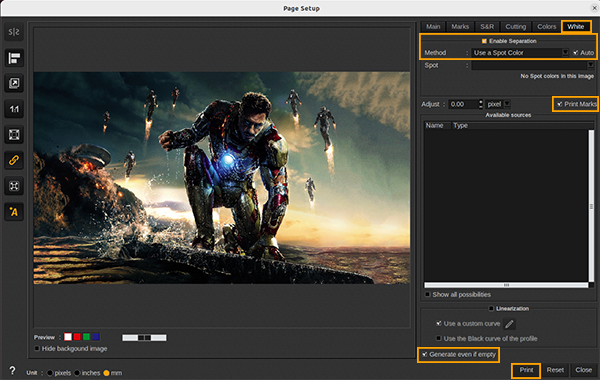
Task: Open the Spot color dropdown
Action: click(x=533, y=65)
